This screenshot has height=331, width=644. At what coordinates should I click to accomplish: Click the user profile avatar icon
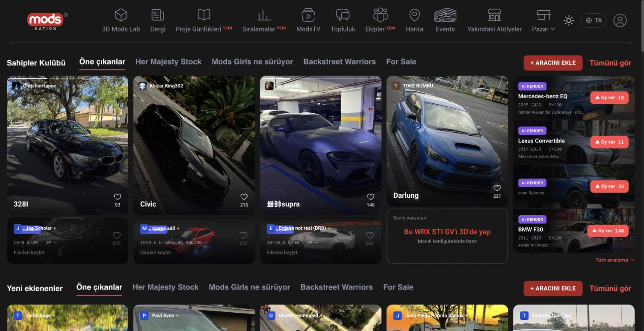pos(620,20)
